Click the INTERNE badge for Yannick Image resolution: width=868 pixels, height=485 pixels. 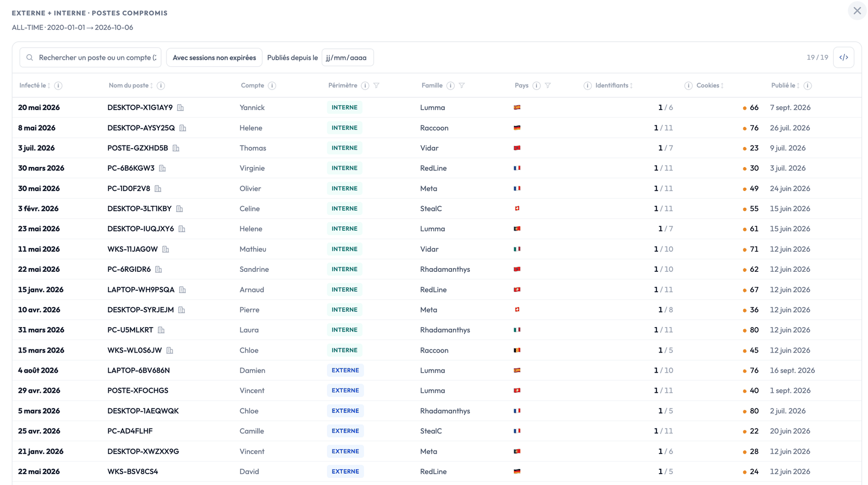(x=344, y=107)
